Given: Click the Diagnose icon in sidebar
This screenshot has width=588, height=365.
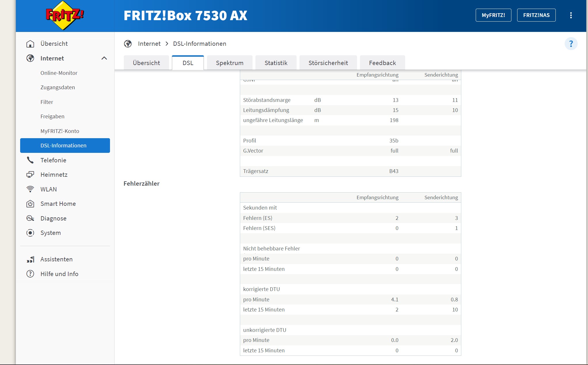Looking at the screenshot, I should tap(30, 218).
